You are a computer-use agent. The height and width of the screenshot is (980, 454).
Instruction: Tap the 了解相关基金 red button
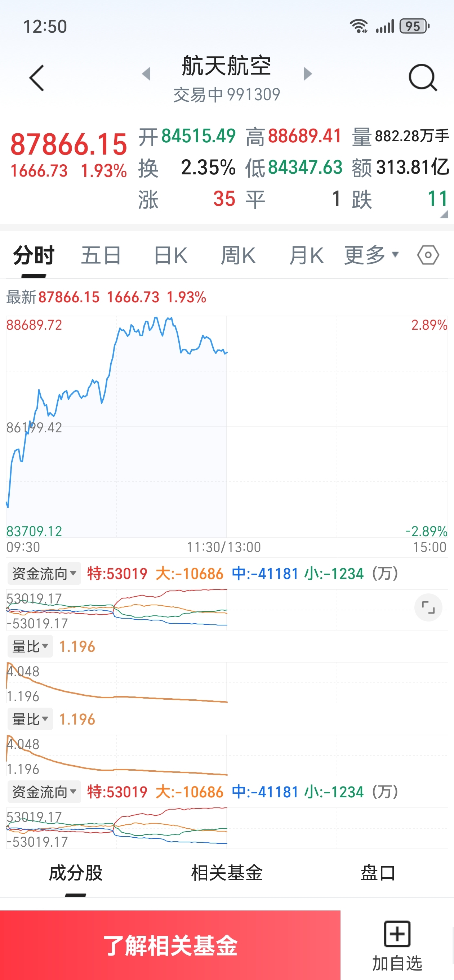click(170, 945)
